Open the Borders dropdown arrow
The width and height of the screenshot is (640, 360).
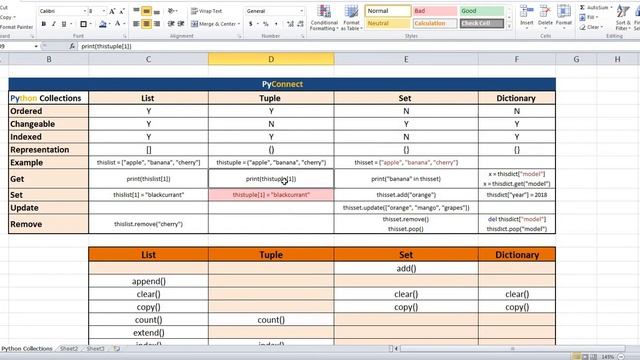pos(90,24)
